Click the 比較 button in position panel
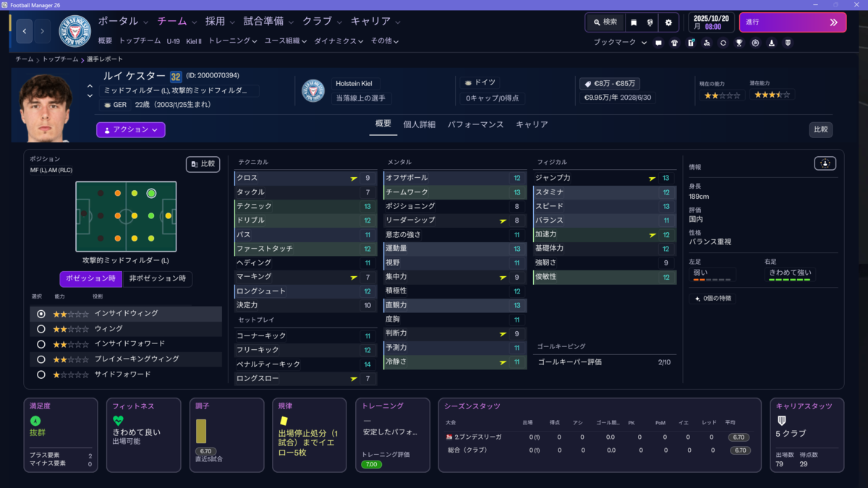The image size is (868, 488). pyautogui.click(x=203, y=164)
